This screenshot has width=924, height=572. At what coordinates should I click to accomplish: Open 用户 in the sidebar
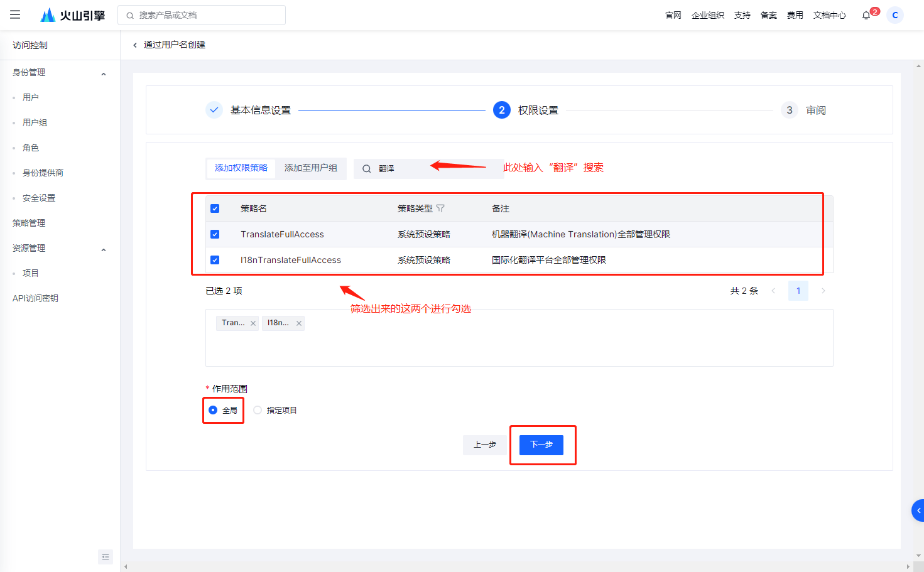(31, 97)
